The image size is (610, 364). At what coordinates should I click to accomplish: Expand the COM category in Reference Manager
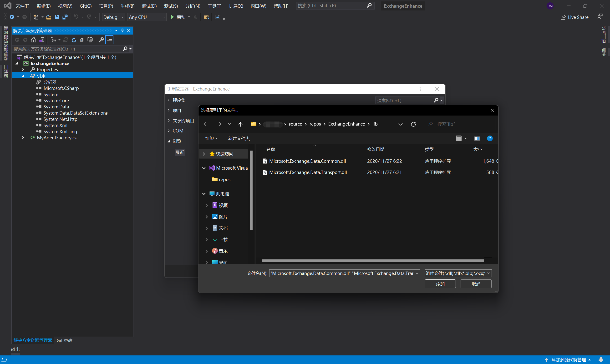point(168,131)
